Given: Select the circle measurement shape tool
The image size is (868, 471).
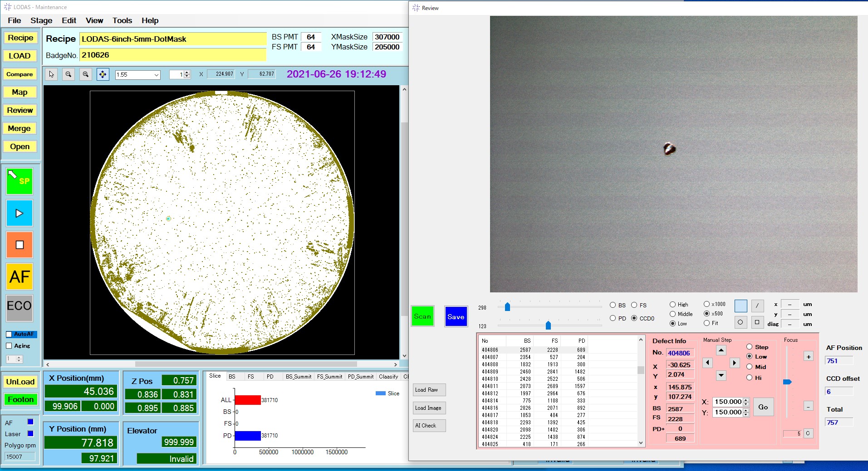Looking at the screenshot, I should pyautogui.click(x=740, y=322).
